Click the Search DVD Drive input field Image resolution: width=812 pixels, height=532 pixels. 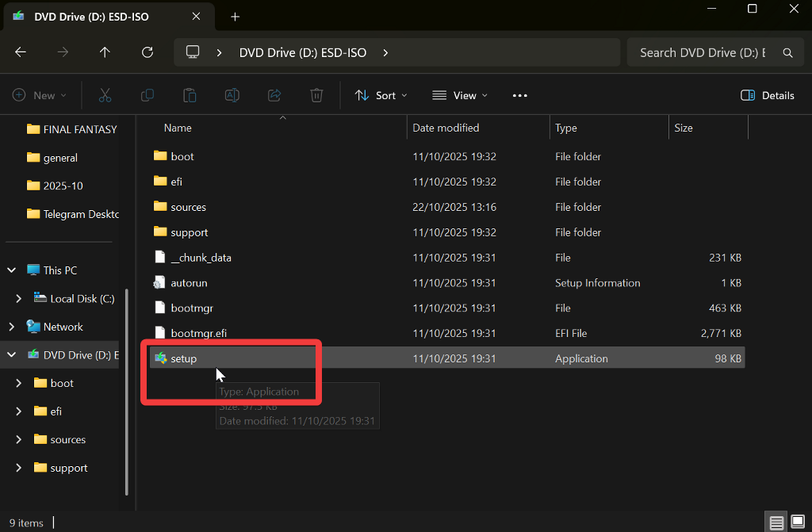[702, 52]
